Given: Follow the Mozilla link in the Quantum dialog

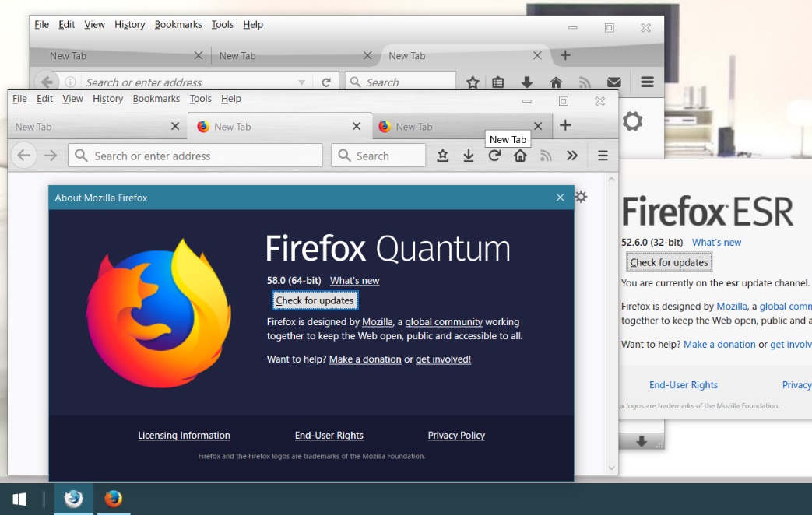Looking at the screenshot, I should [378, 322].
